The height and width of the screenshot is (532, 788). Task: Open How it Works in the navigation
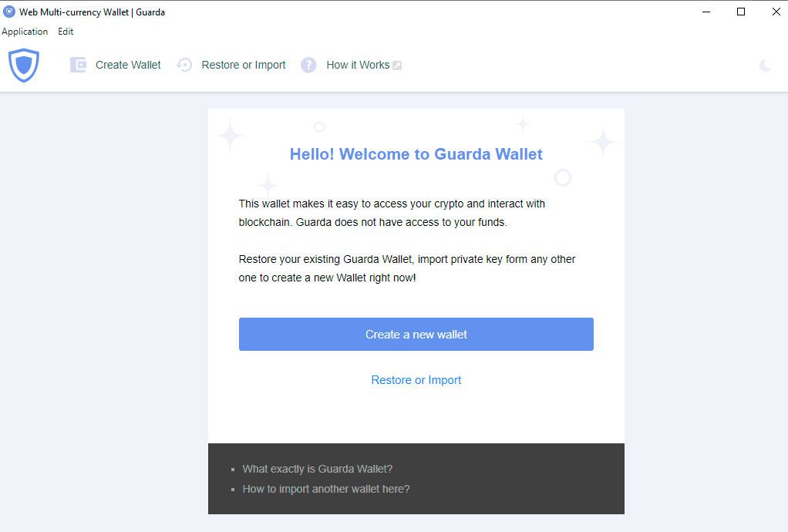(x=358, y=65)
